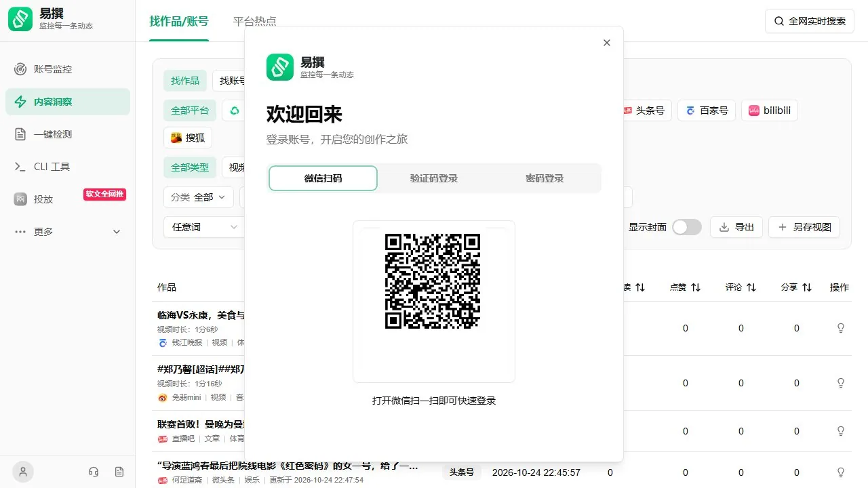This screenshot has height=488, width=868.
Task: Click source 钱江晚报
Action: coord(187,343)
